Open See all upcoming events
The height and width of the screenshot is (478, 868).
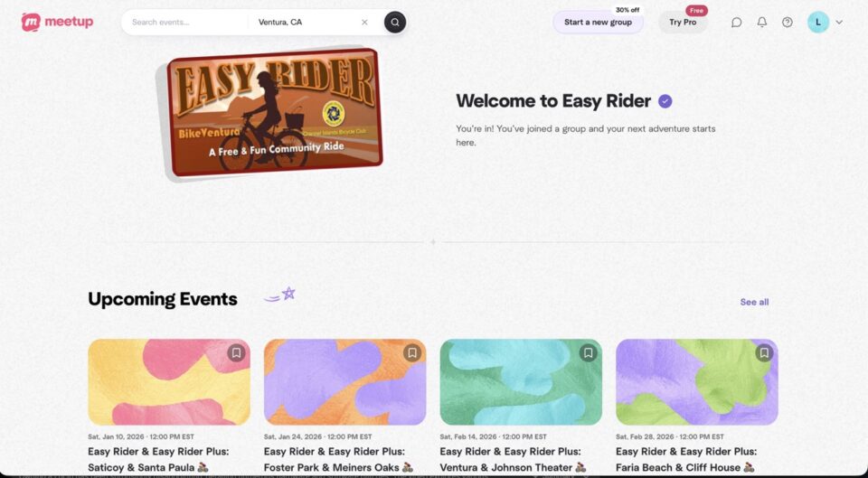754,302
